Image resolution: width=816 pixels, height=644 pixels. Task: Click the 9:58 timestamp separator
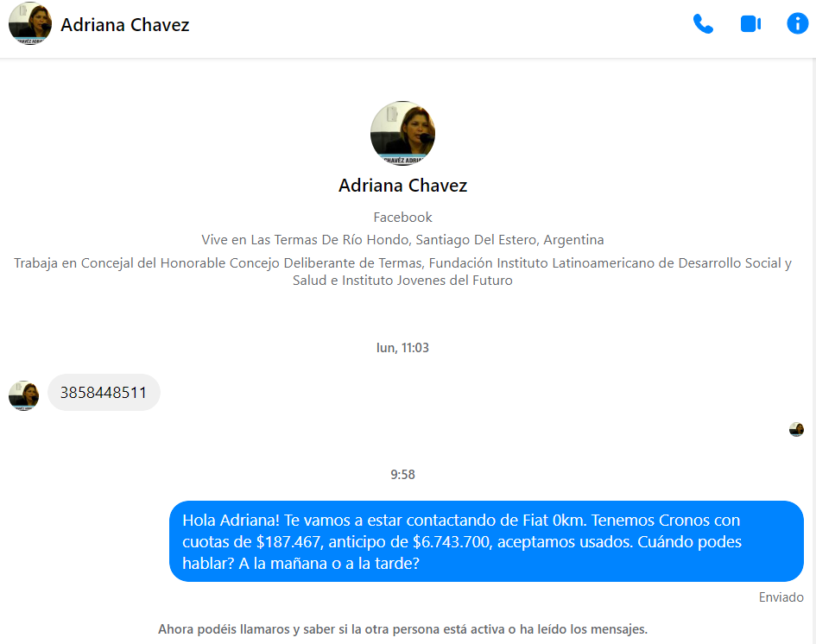(x=402, y=475)
